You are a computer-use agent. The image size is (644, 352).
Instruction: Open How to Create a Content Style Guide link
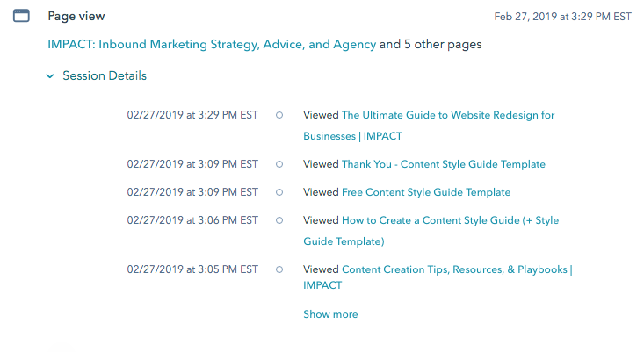click(x=431, y=231)
